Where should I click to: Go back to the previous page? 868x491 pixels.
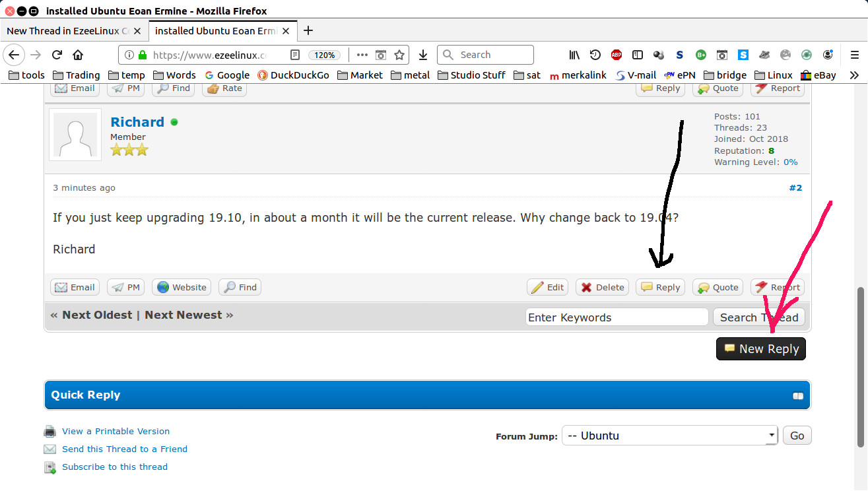[x=14, y=55]
